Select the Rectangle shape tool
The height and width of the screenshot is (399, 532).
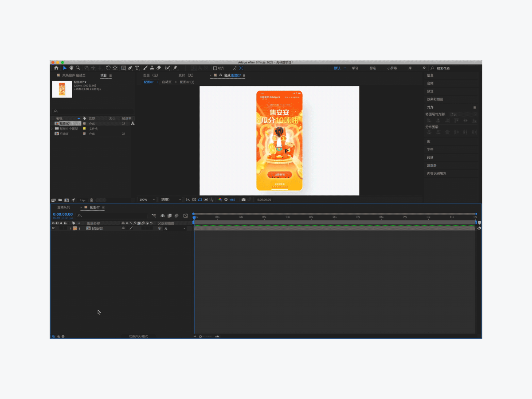123,68
